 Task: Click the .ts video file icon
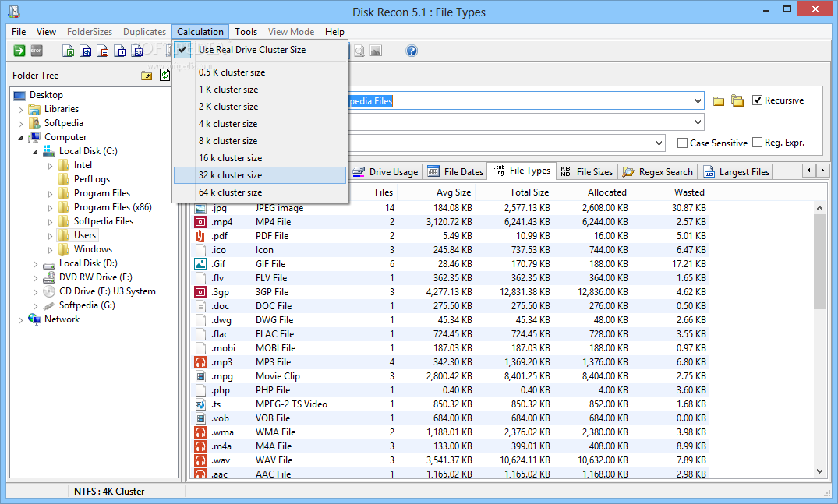200,404
